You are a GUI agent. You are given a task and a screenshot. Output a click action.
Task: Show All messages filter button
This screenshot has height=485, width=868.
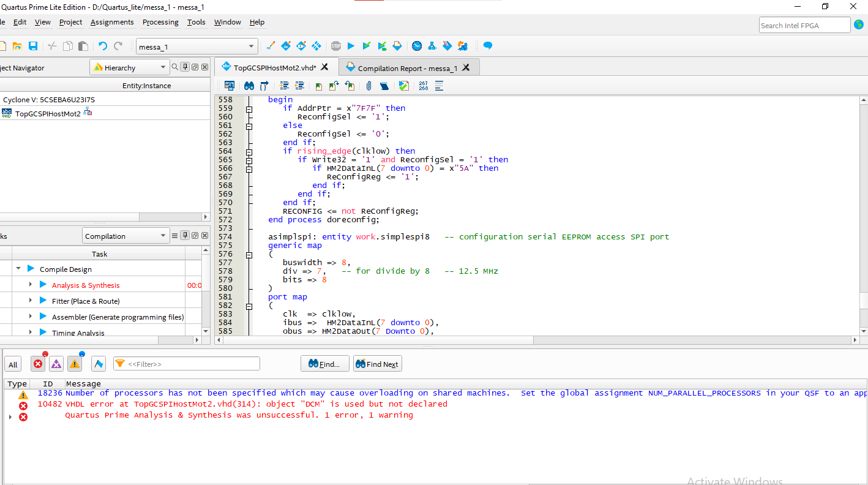click(13, 364)
